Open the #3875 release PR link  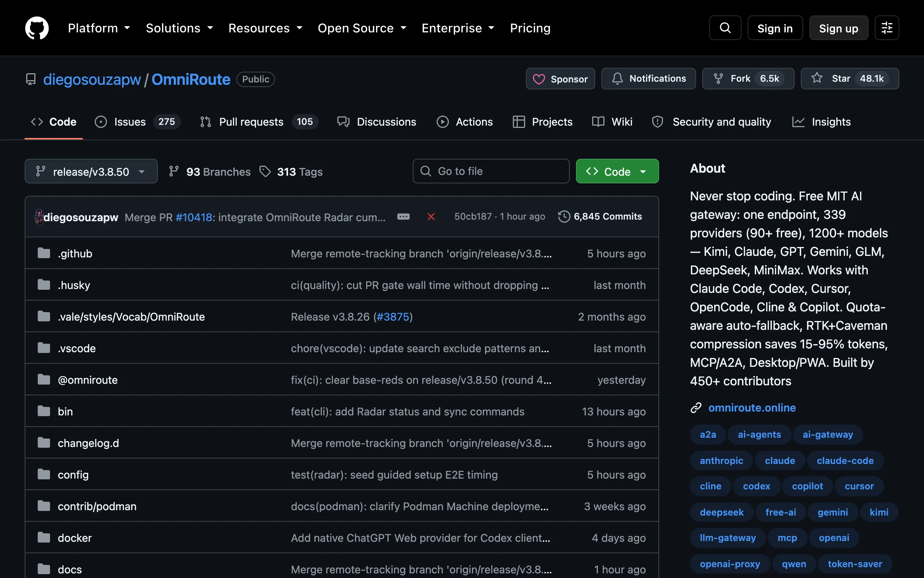(x=393, y=317)
